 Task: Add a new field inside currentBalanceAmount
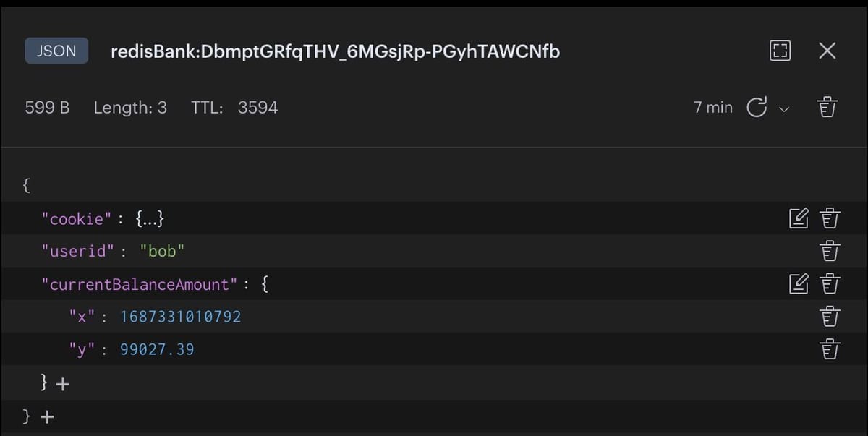pos(65,383)
